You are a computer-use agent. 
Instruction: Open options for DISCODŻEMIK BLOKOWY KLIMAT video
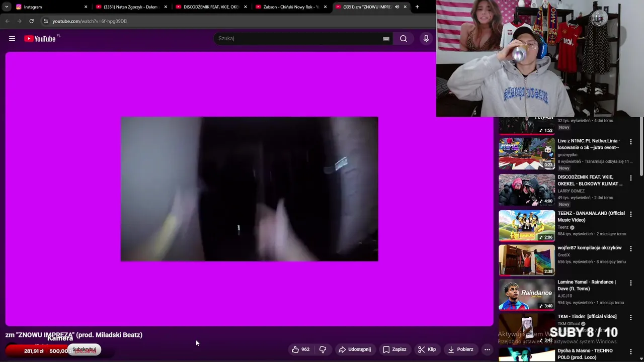631,178
